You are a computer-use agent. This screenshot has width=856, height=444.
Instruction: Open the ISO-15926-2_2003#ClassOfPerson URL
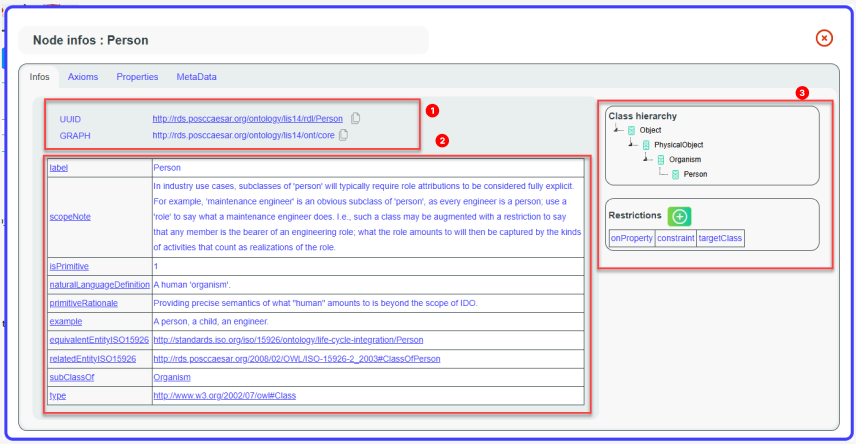(x=296, y=359)
